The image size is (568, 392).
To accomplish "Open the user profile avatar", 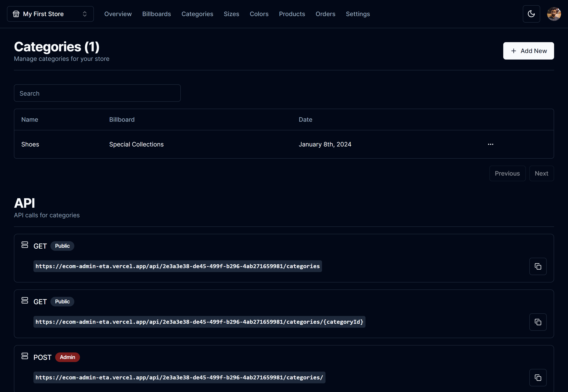I will 554,14.
